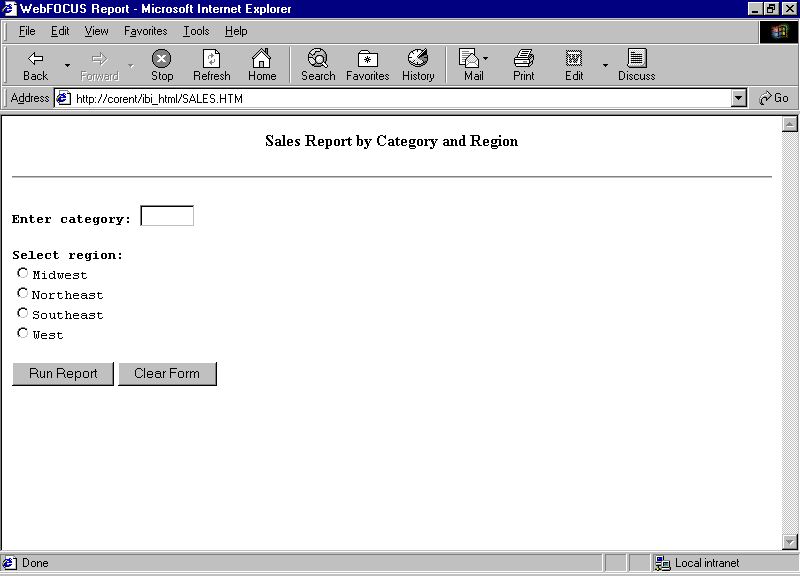
Task: Choose the Southeast region option
Action: pyautogui.click(x=22, y=313)
